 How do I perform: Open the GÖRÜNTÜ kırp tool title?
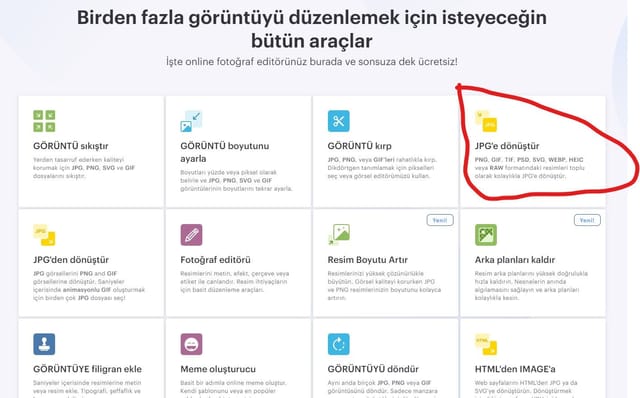point(359,146)
